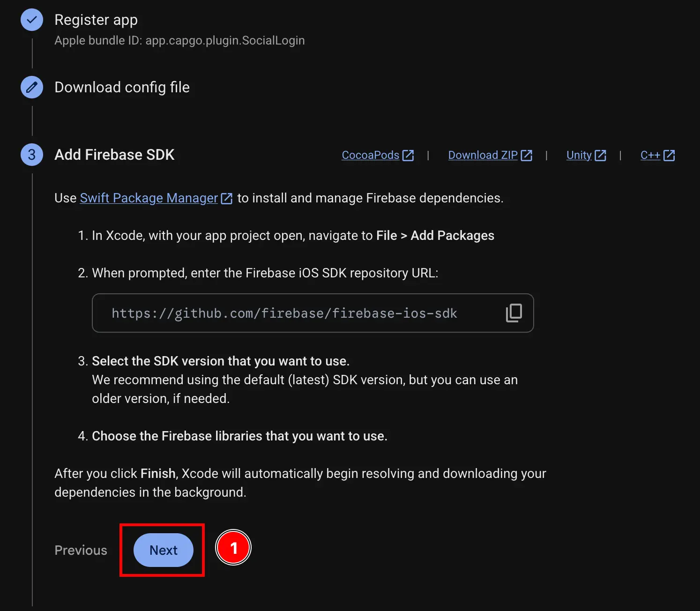Switch to the Unity setup option
This screenshot has width=700, height=611.
click(x=579, y=155)
